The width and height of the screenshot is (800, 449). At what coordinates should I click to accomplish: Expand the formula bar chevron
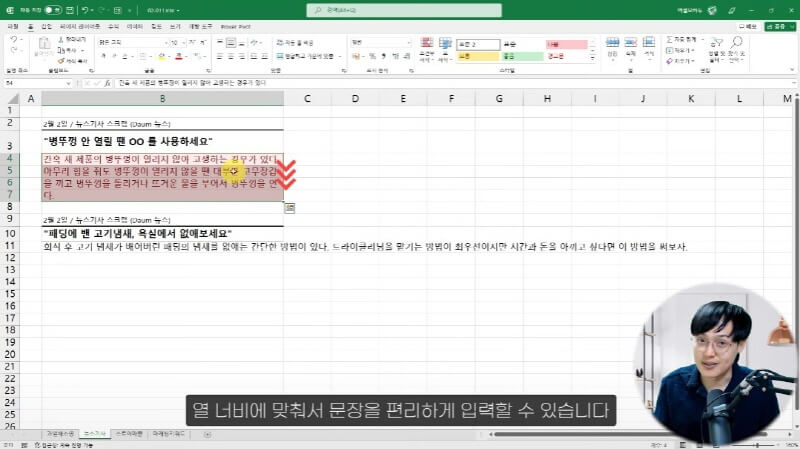[794, 83]
